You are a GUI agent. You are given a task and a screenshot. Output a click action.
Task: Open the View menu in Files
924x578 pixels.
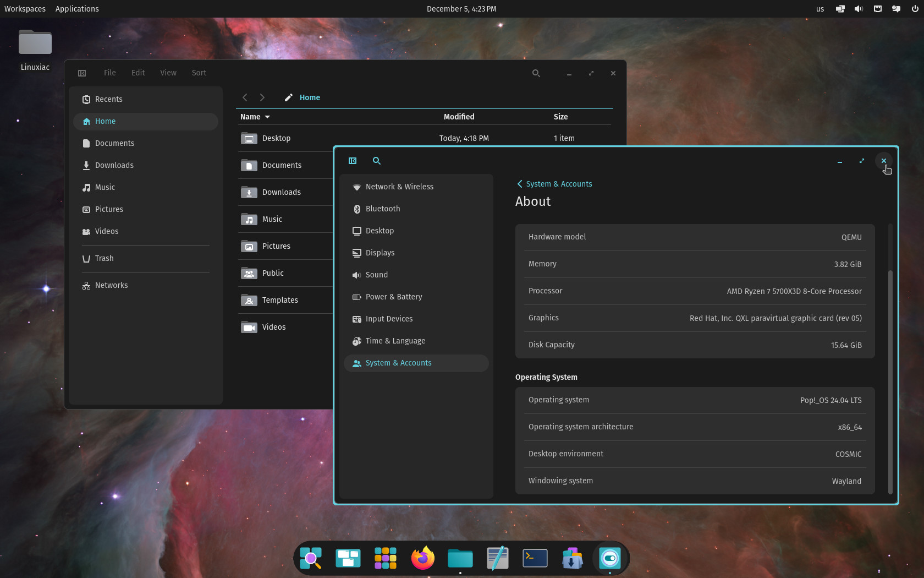click(168, 73)
